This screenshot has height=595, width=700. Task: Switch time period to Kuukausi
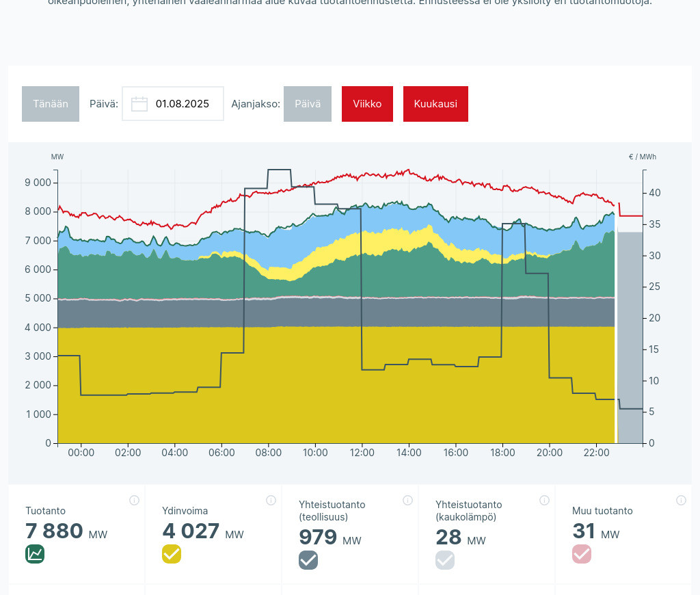(435, 104)
